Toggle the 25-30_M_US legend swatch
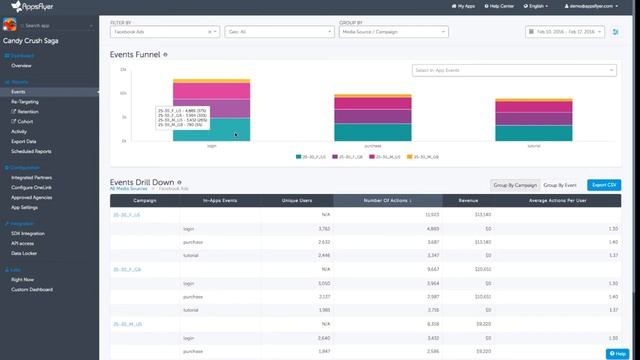This screenshot has height=360, width=640. point(371,157)
